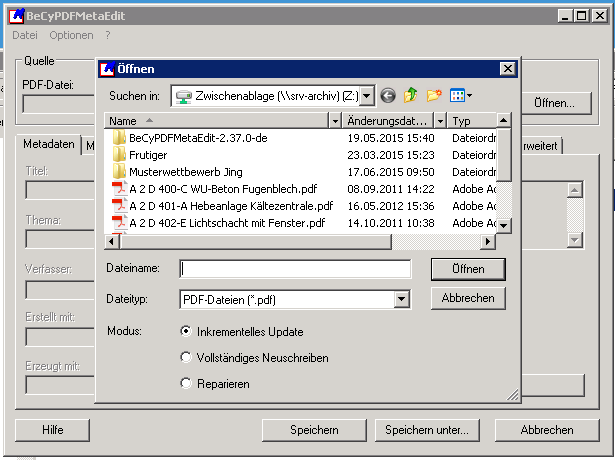Select A 2 D 401-A Hebeanlage Kältezentrale.pdf
Viewport: 615px width, 460px height.
230,206
